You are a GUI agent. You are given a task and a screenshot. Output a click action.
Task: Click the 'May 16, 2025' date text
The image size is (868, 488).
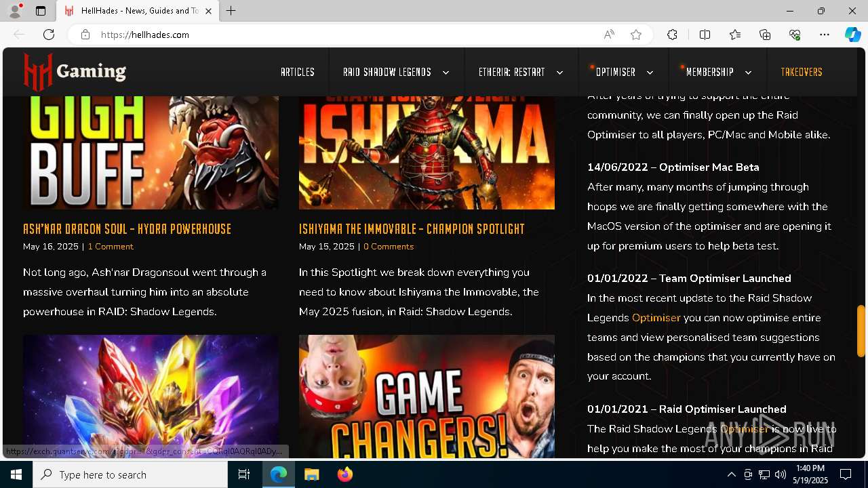[51, 247]
